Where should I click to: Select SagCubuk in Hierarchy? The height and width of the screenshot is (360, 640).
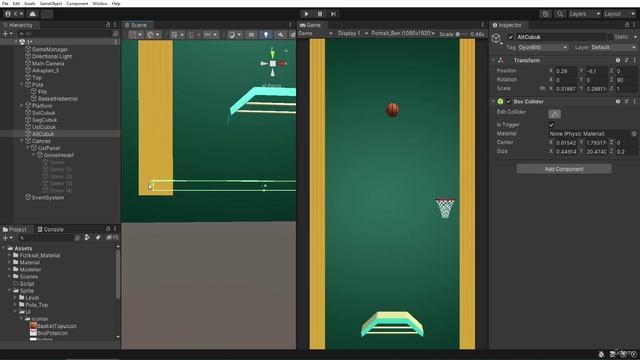pos(44,120)
